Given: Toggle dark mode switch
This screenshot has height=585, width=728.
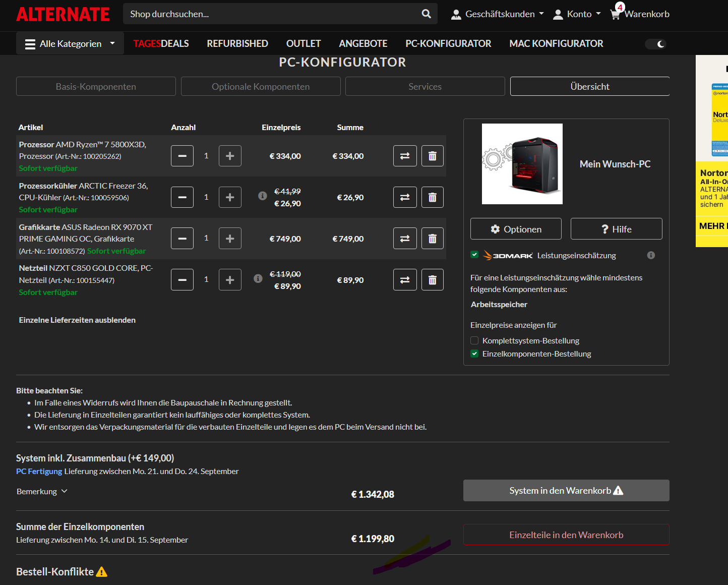Looking at the screenshot, I should pos(656,44).
